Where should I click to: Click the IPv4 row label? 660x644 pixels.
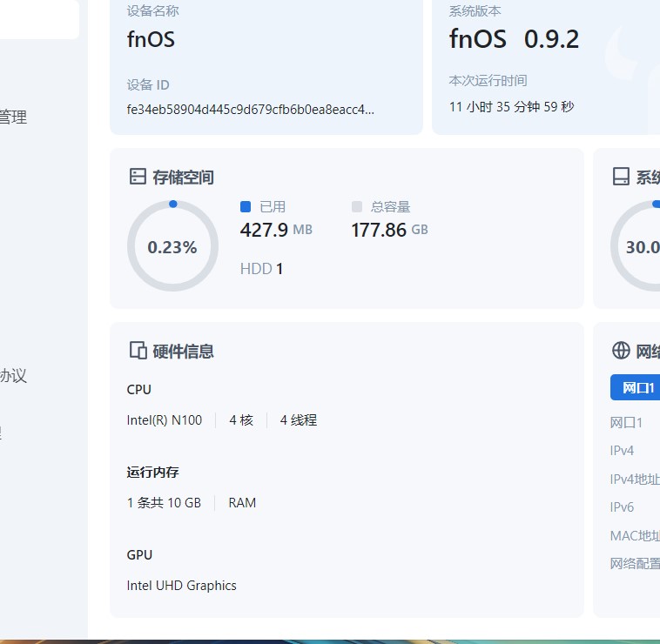tap(622, 451)
